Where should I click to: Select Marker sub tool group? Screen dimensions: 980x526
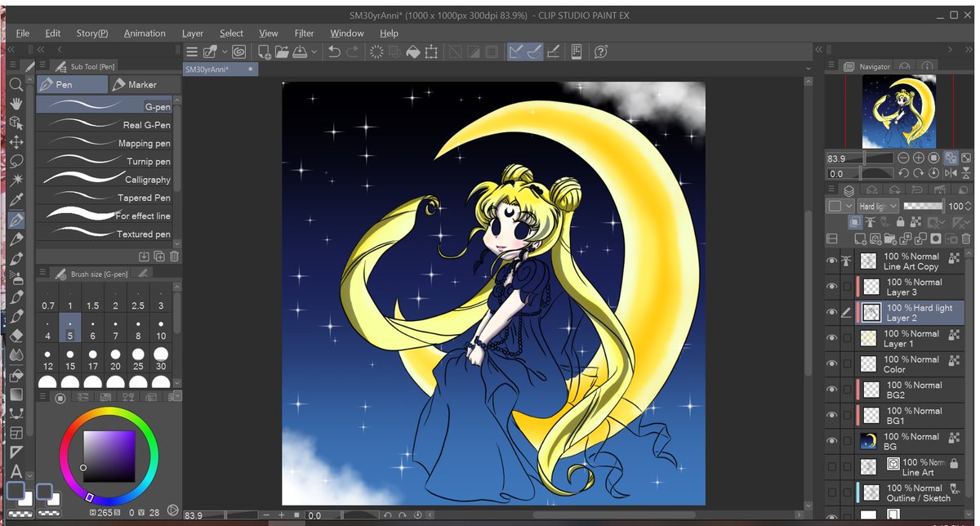[144, 84]
